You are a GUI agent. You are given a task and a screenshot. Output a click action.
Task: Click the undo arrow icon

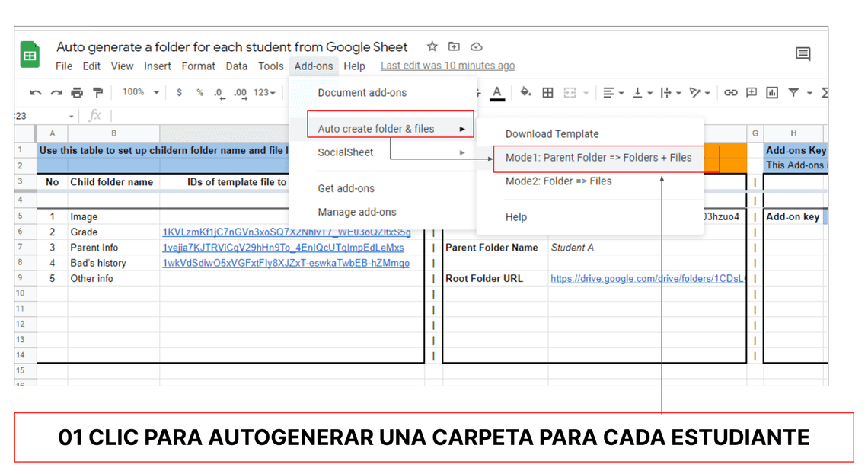click(x=35, y=93)
